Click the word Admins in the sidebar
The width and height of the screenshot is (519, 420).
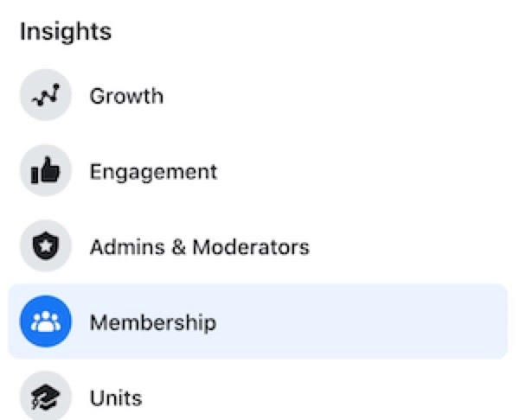pos(121,247)
